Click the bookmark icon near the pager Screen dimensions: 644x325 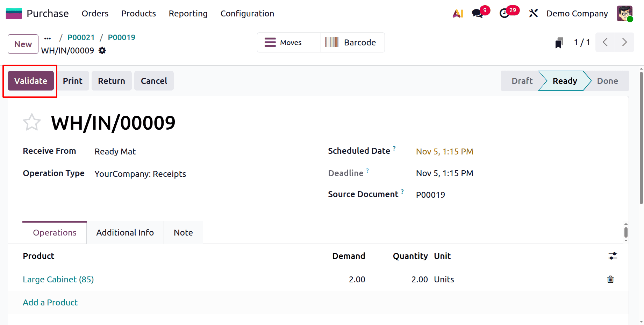pos(559,42)
